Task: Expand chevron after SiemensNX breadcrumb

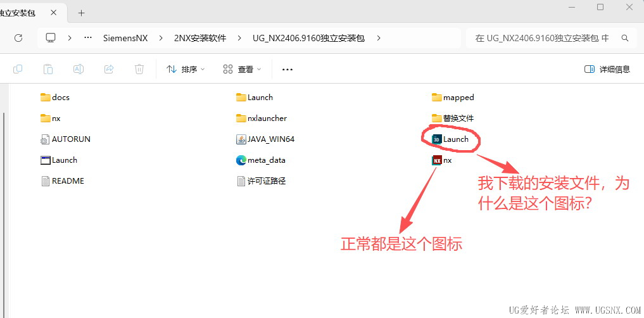Action: pos(161,38)
